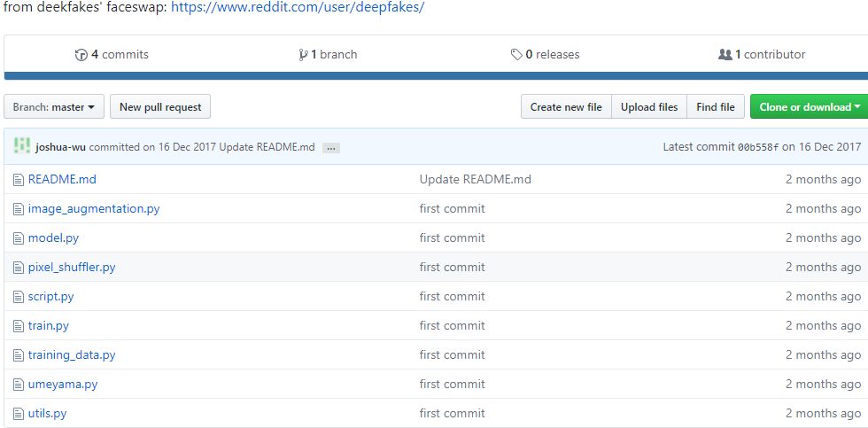868x428 pixels.
Task: Click the file icon beside script.py
Action: pyautogui.click(x=19, y=297)
